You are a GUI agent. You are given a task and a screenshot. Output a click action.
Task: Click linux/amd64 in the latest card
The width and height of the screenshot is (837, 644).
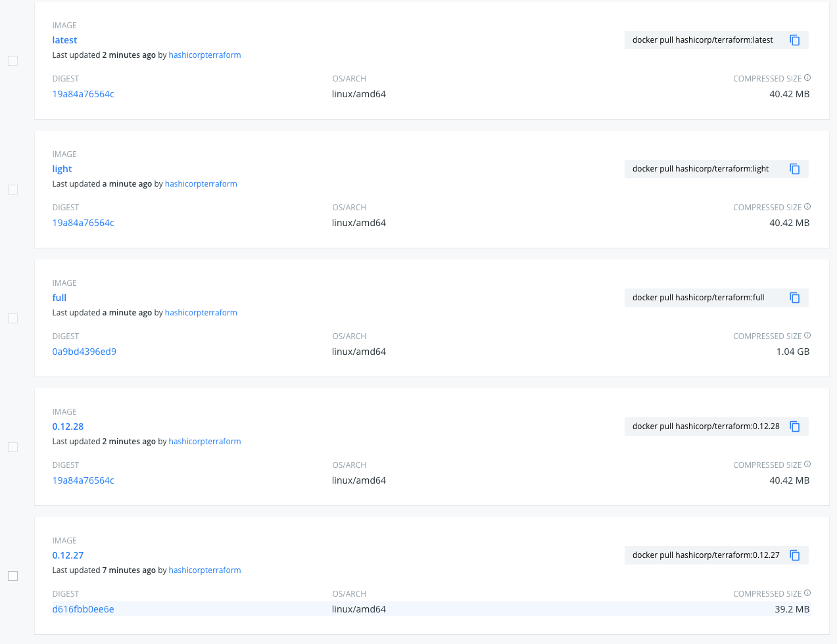point(359,94)
